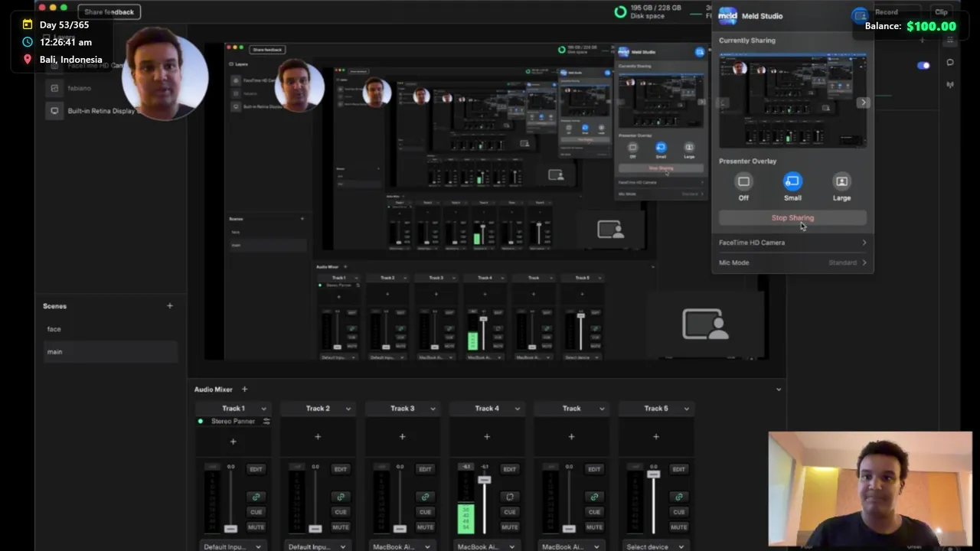The height and width of the screenshot is (551, 980).
Task: Open Track 1 Default Input device dropdown
Action: coord(233,546)
